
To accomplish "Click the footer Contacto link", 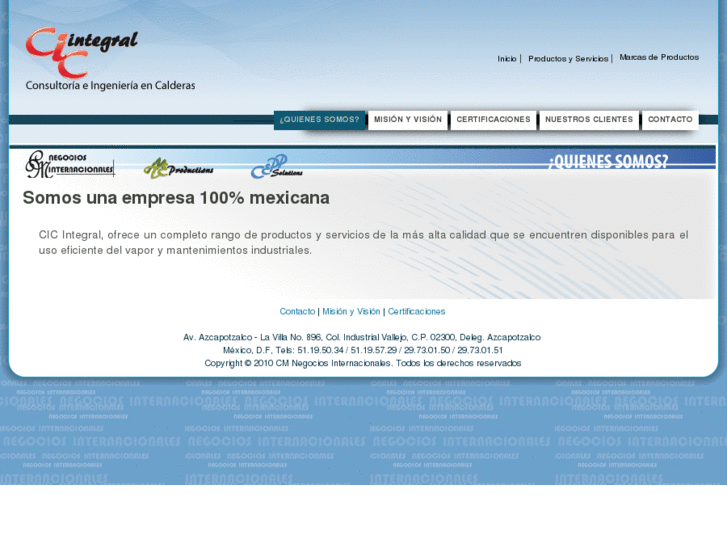I will [x=297, y=312].
